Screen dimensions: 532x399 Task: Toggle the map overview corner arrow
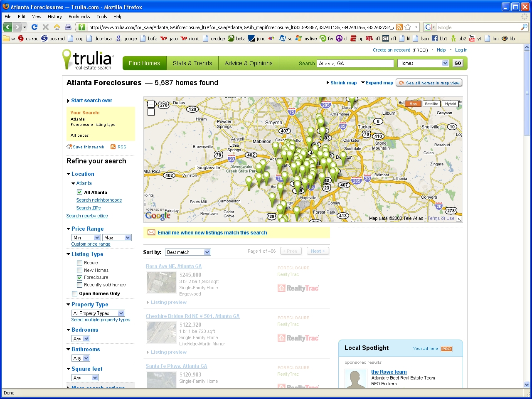tap(459, 219)
